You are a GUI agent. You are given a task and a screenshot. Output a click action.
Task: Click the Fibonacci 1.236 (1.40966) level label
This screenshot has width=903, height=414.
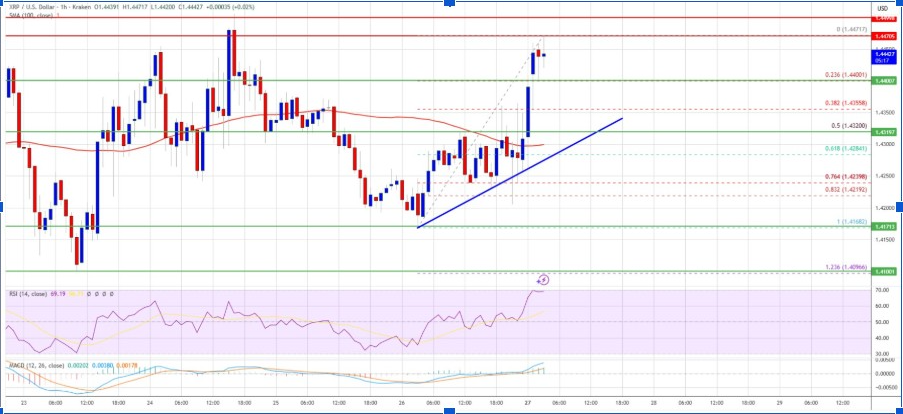844,267
